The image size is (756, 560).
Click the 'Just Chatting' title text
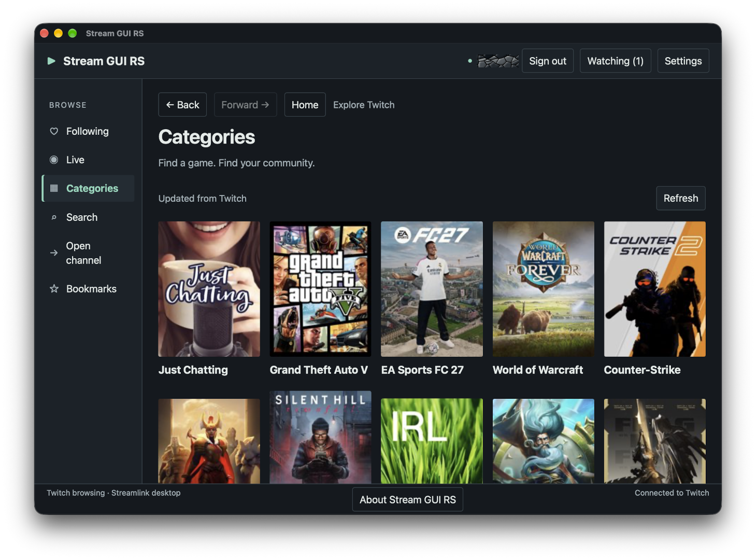[x=193, y=370]
